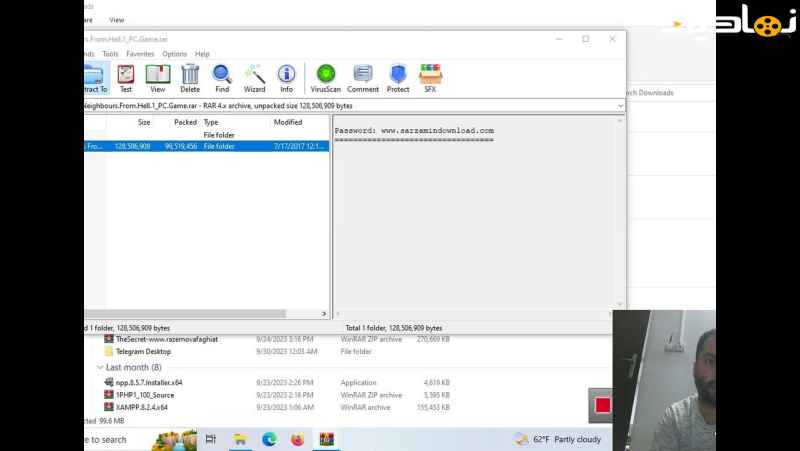This screenshot has height=451, width=800.
Task: Sort files by Type column header
Action: 211,122
